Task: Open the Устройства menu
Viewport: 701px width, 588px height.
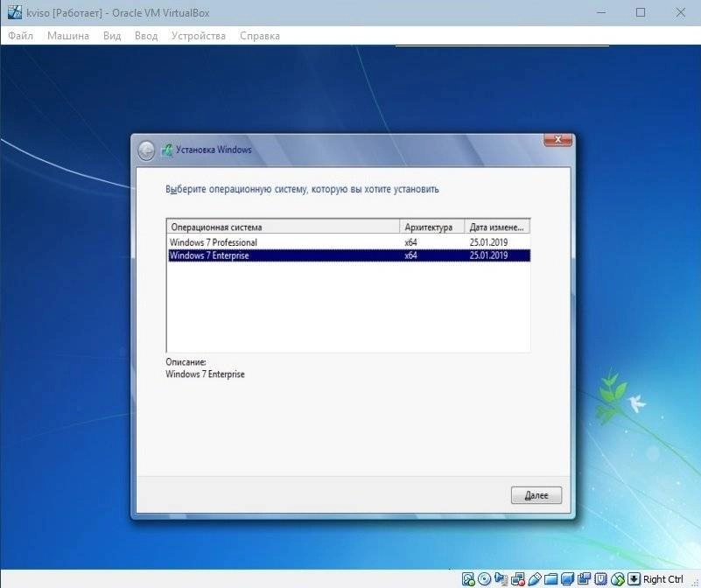Action: pyautogui.click(x=199, y=36)
